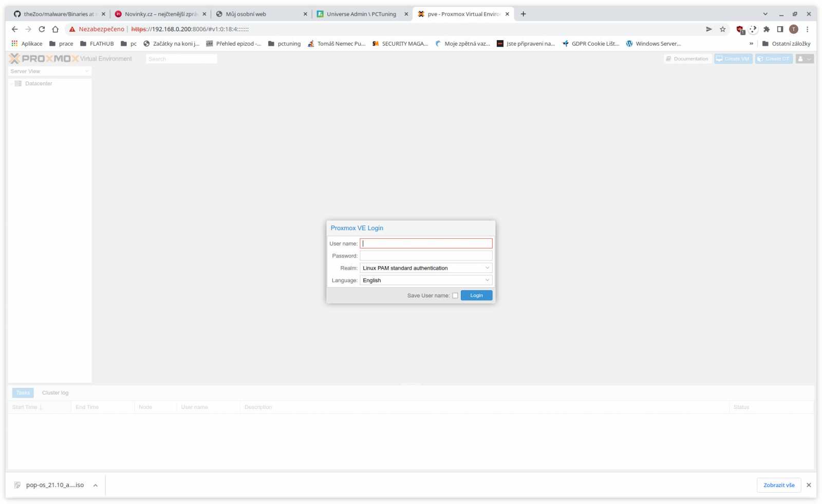
Task: Focus the User name field
Action: pyautogui.click(x=426, y=244)
